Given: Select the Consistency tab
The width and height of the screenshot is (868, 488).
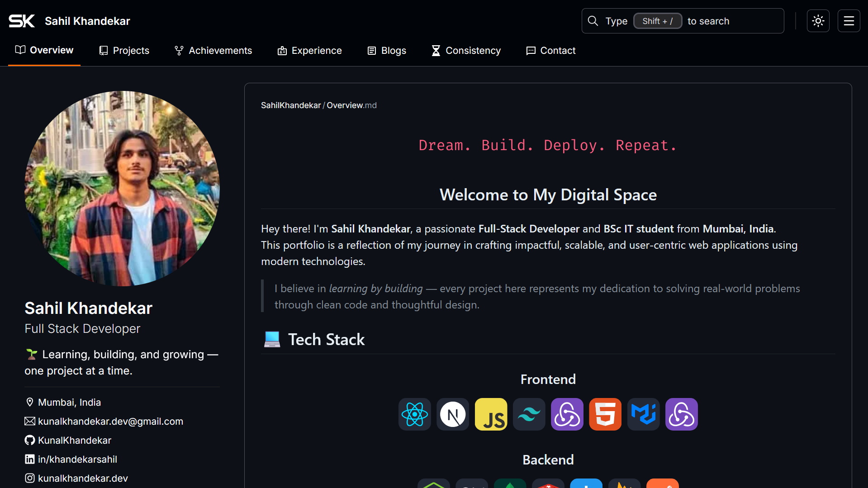Looking at the screenshot, I should 466,51.
